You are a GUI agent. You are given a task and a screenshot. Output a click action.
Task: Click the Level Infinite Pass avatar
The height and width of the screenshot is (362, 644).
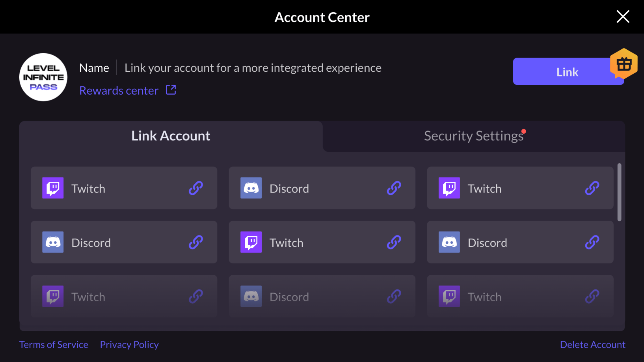point(43,77)
